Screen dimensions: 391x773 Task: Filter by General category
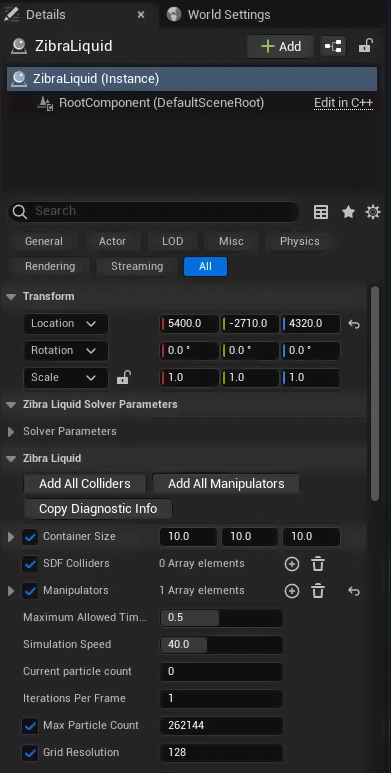[44, 242]
